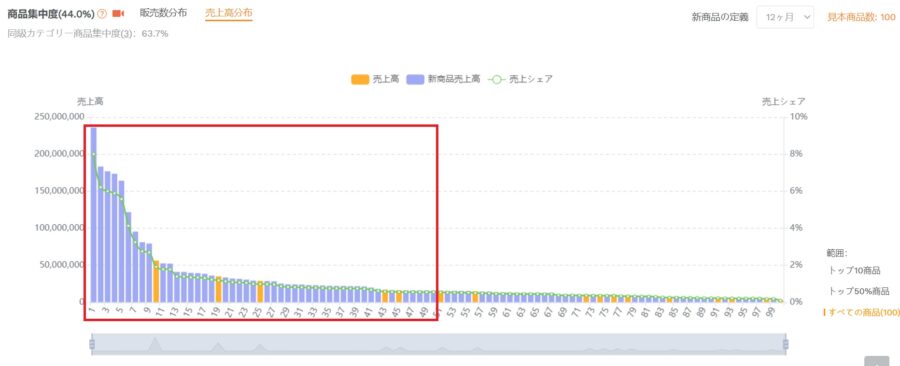Screen dimensions: 900x366
Task: Select the 売上高分布 tab
Action: [x=228, y=13]
